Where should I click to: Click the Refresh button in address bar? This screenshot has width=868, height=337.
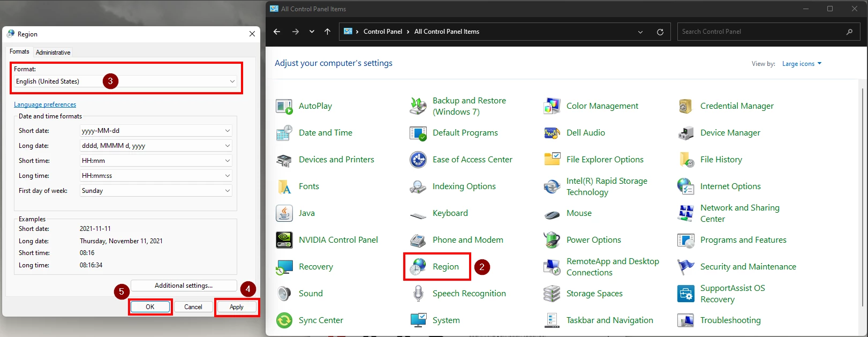point(660,32)
